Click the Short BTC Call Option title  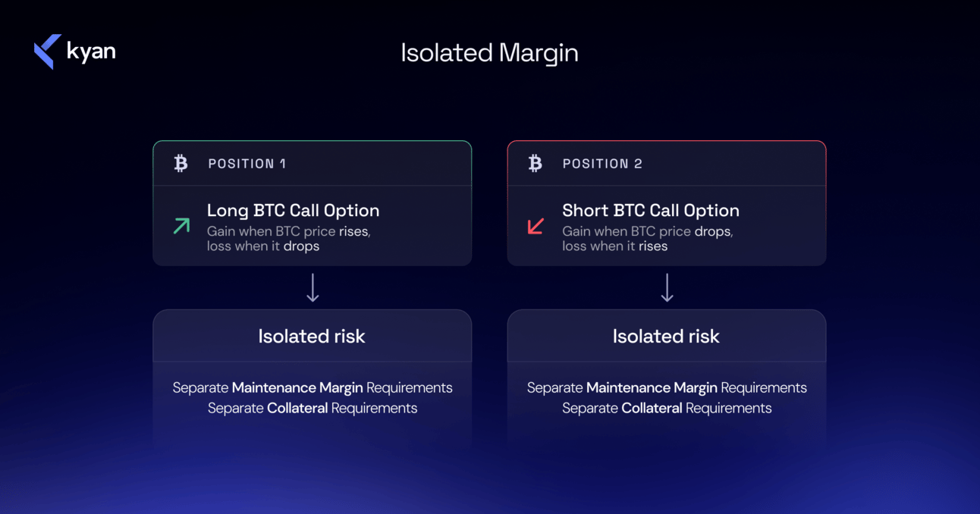[650, 210]
